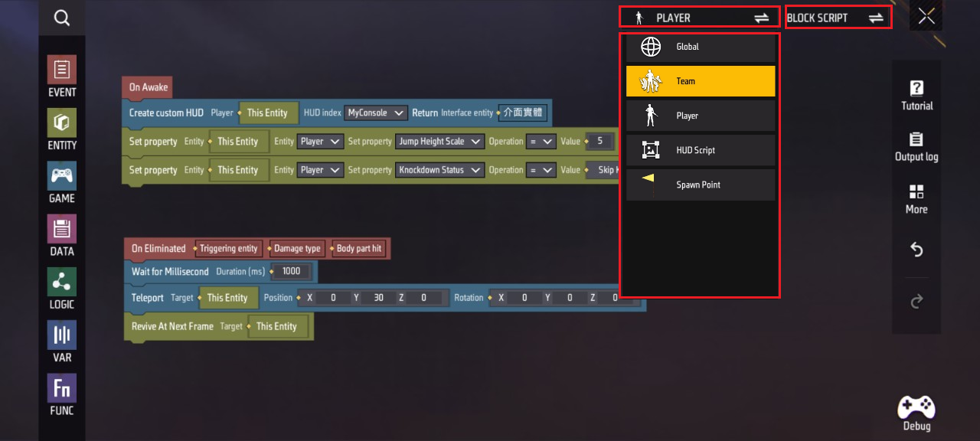Open the search magnifier icon

point(62,18)
